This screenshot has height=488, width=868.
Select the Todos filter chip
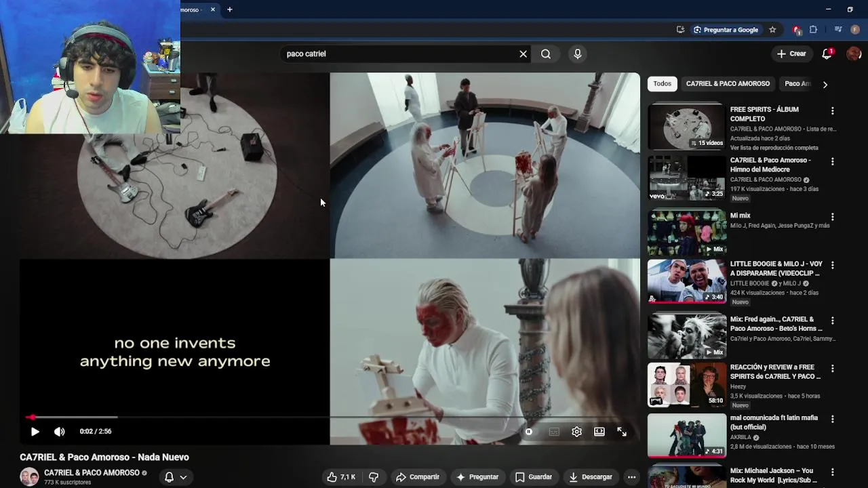click(x=663, y=84)
